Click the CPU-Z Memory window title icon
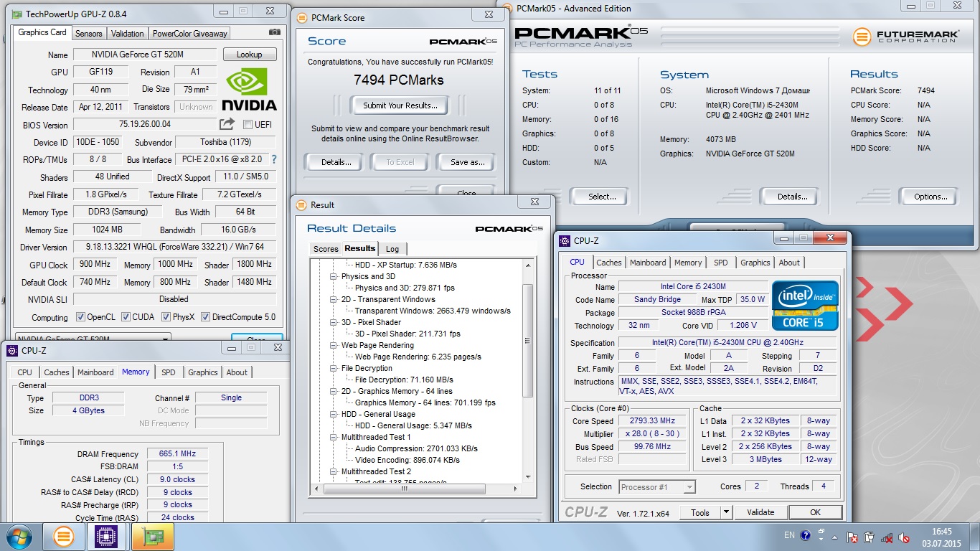980x551 pixels. click(11, 350)
